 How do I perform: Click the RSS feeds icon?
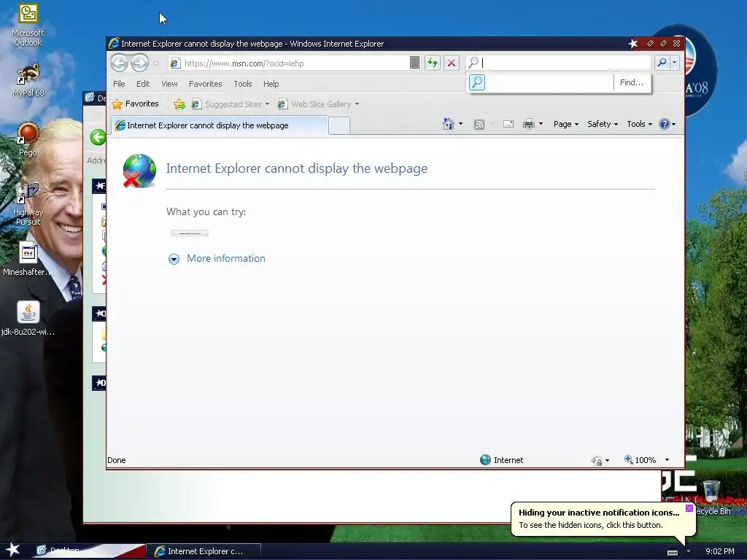(479, 124)
